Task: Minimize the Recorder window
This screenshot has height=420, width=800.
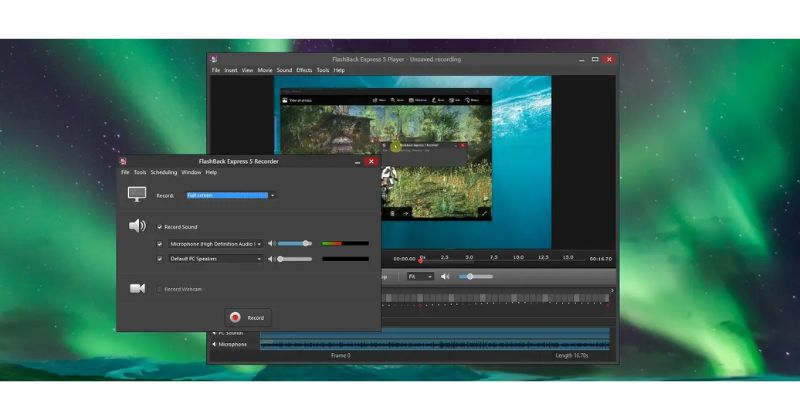Action: point(358,162)
